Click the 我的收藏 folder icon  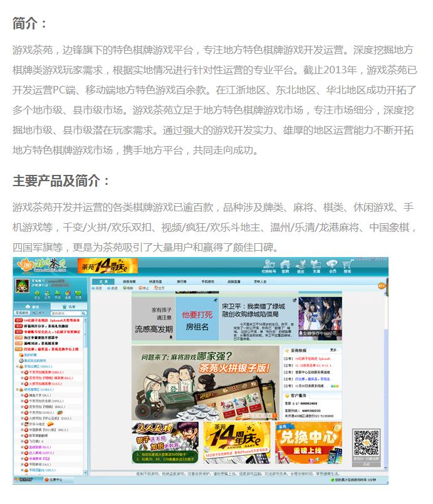point(21,355)
